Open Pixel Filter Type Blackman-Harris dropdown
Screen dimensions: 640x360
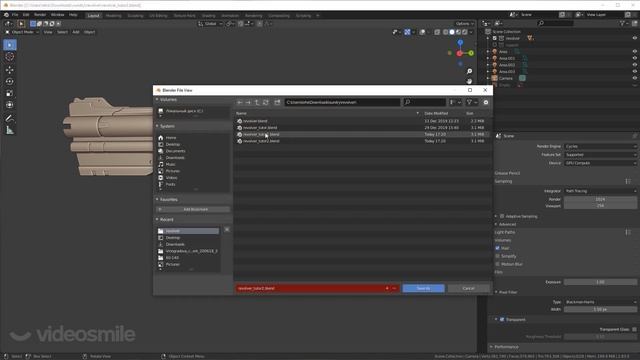(600, 302)
